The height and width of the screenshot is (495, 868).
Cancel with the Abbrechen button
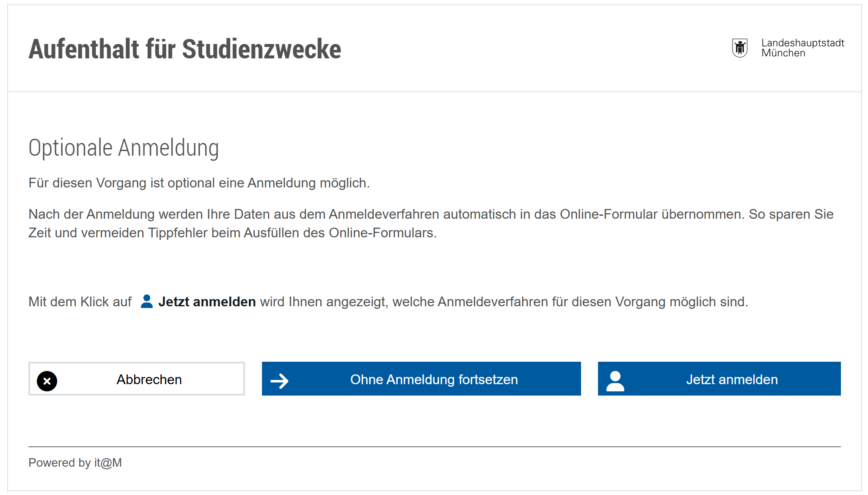coord(137,379)
